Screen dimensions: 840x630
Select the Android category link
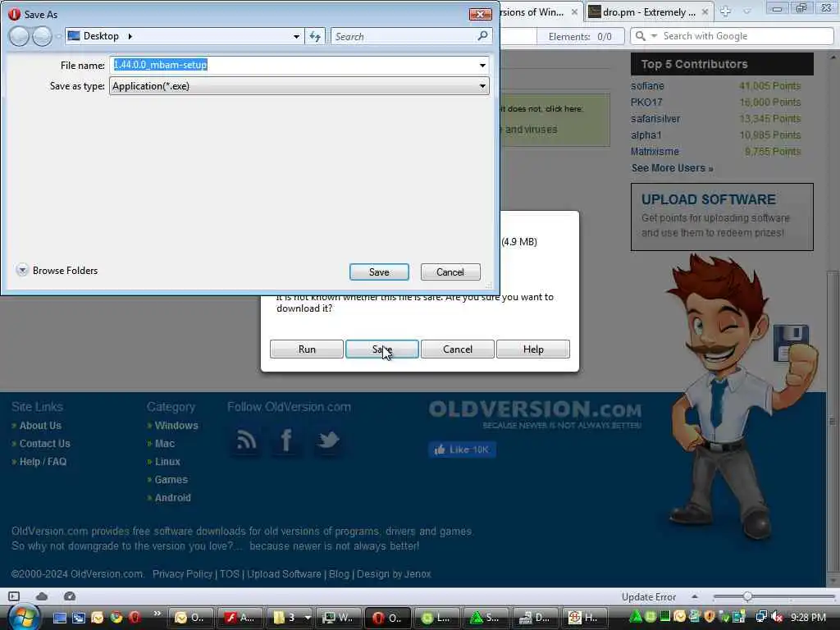tap(172, 498)
